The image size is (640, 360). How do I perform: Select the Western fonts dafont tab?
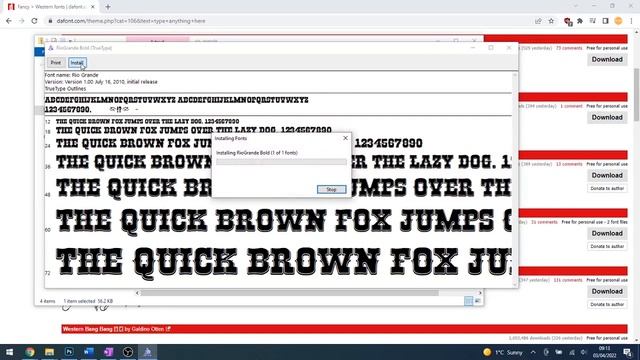coord(51,7)
